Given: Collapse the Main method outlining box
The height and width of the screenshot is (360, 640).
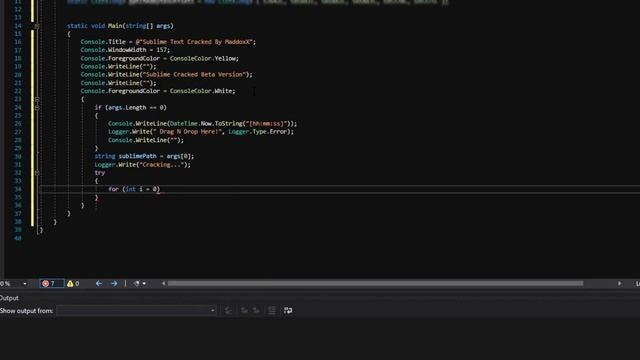Looking at the screenshot, I should point(37,26).
